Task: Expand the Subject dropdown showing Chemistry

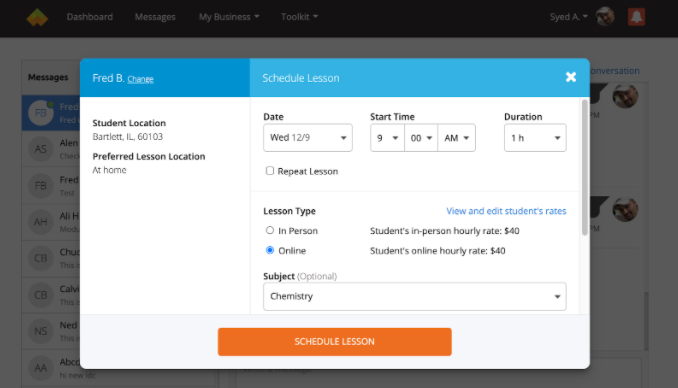Action: 415,296
